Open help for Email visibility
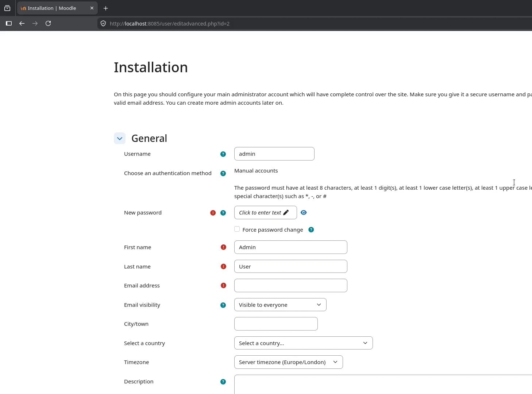 pos(223,305)
